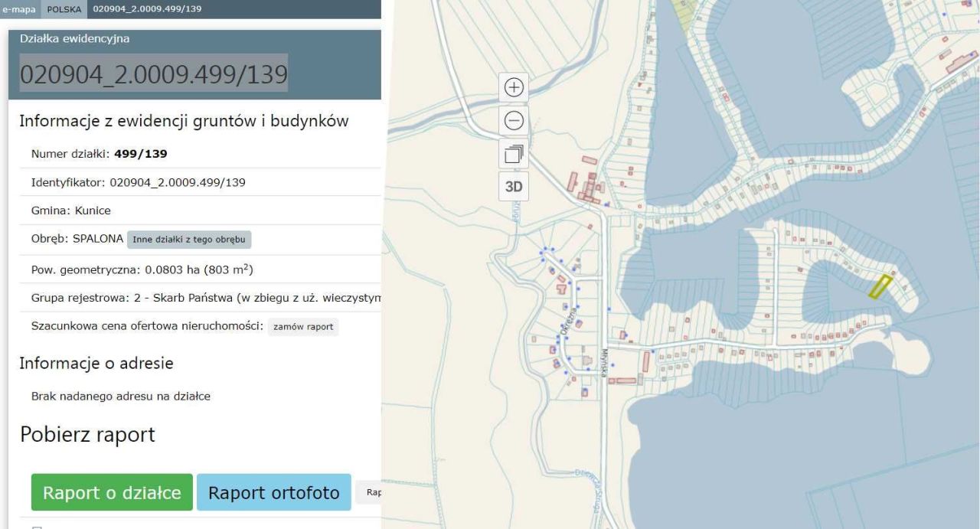The width and height of the screenshot is (980, 529).
Task: Click the large parcel ID heading
Action: coord(153,73)
